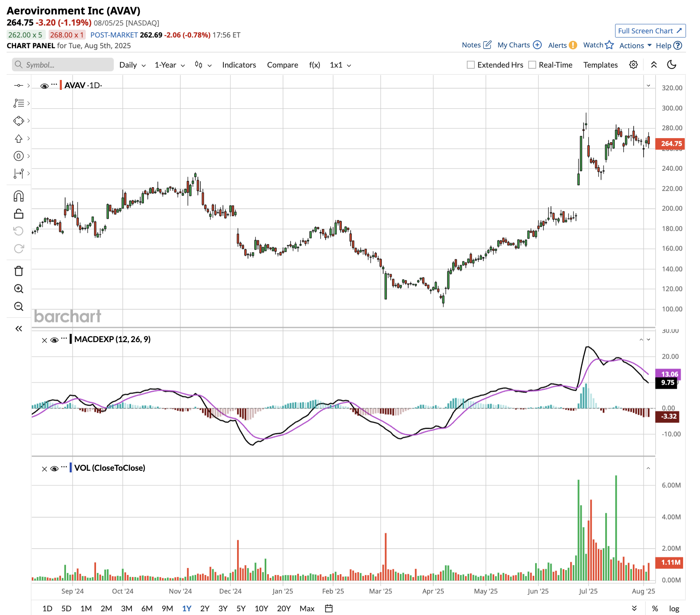Image resolution: width=700 pixels, height=615 pixels.
Task: Switch to dark mode moon icon
Action: (672, 65)
